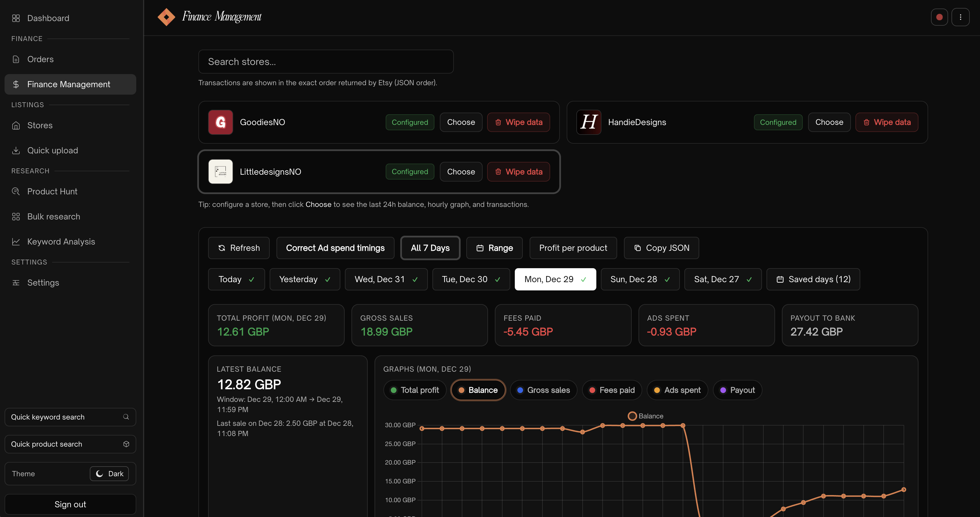
Task: Select the Quick upload download icon
Action: (16, 150)
